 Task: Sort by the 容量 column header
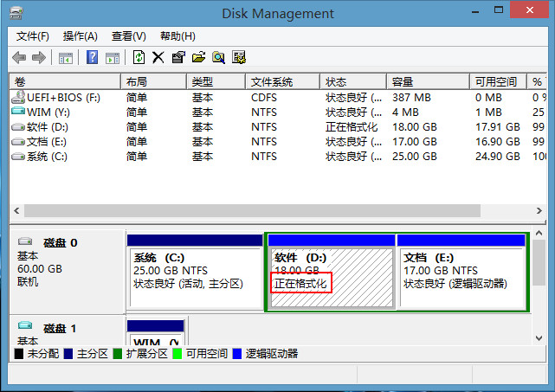pyautogui.click(x=428, y=81)
